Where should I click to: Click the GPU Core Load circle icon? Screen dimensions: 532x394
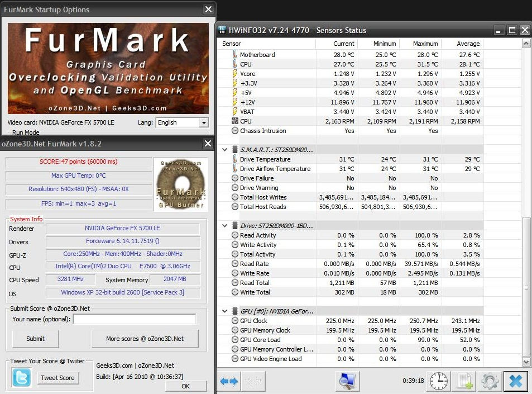pyautogui.click(x=235, y=340)
